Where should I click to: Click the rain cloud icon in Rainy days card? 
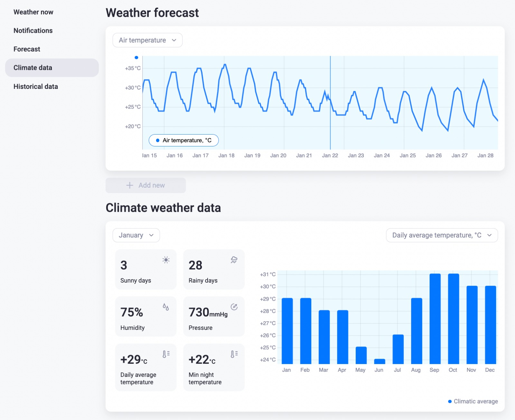point(234,260)
